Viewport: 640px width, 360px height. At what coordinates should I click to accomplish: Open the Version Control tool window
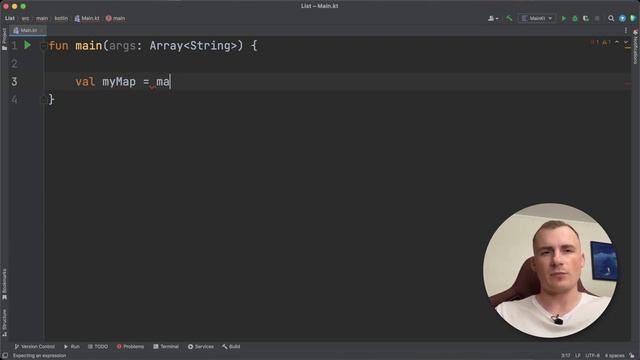34,347
